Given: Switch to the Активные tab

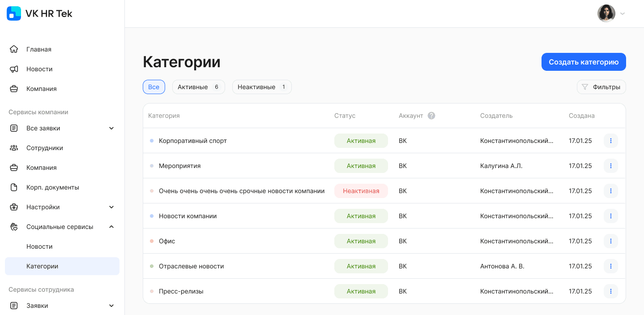Looking at the screenshot, I should (x=198, y=87).
